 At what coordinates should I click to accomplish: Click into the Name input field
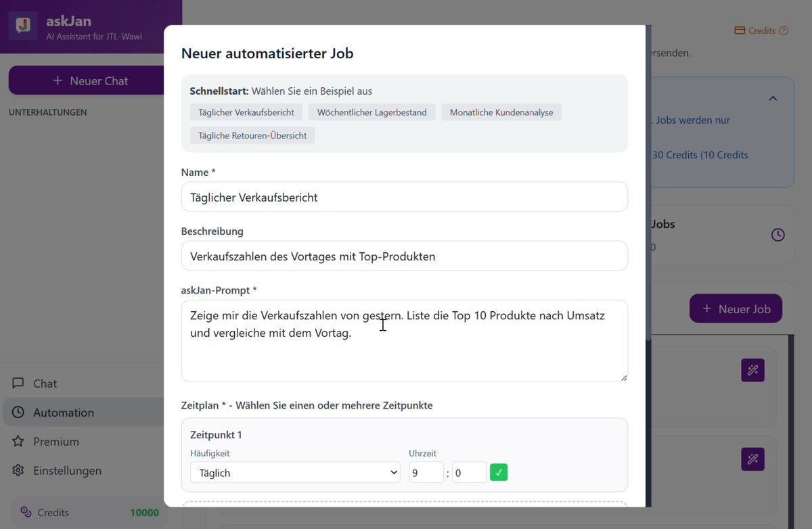point(404,197)
